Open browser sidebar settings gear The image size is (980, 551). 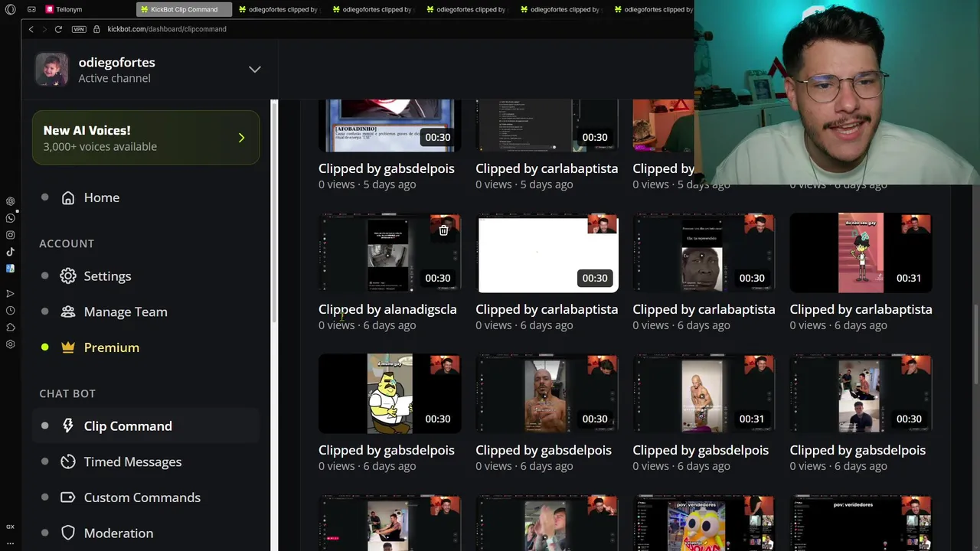coord(10,344)
